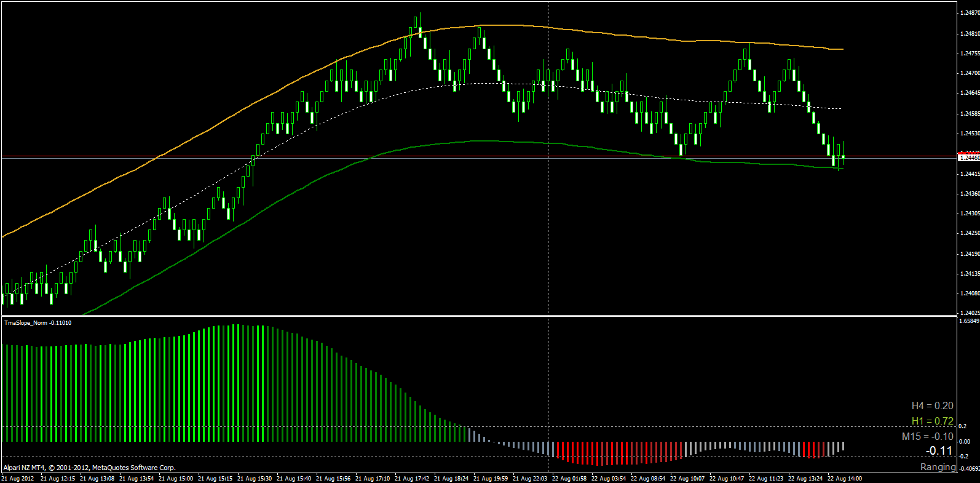Click the current price marker 1.24460
This screenshot has height=483, width=980.
[x=969, y=158]
